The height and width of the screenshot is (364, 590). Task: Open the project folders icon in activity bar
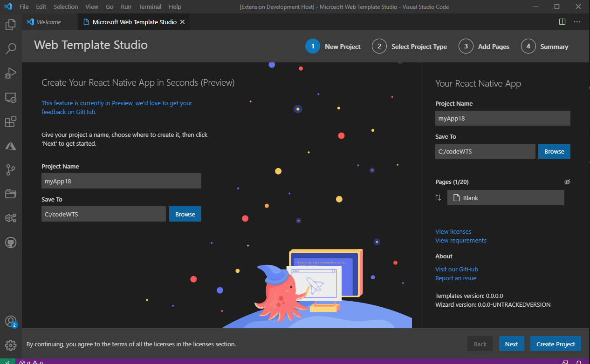[x=11, y=194]
